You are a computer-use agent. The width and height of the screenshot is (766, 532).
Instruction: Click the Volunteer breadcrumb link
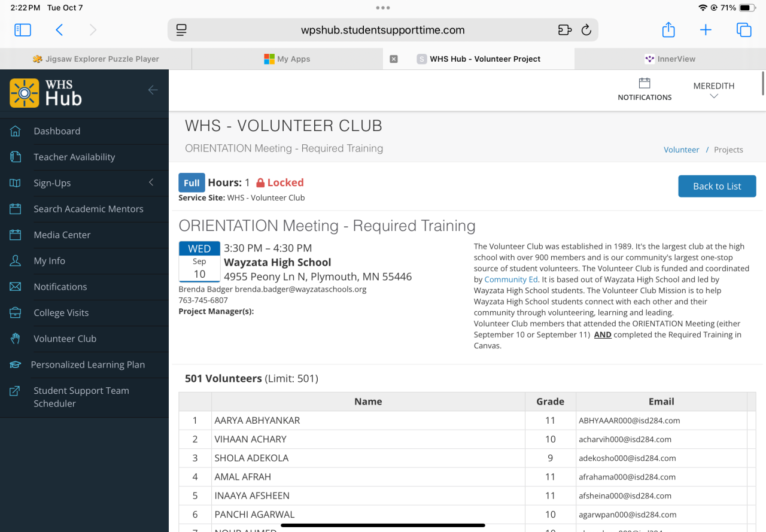tap(681, 150)
